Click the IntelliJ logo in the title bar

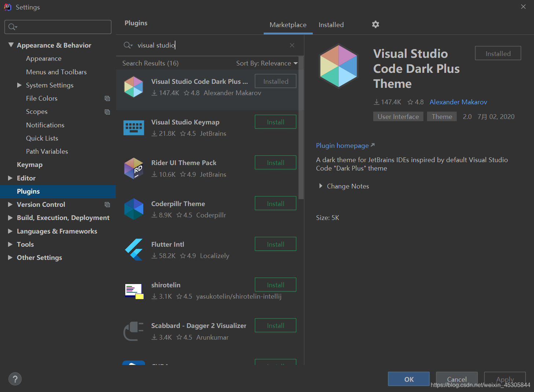click(7, 7)
